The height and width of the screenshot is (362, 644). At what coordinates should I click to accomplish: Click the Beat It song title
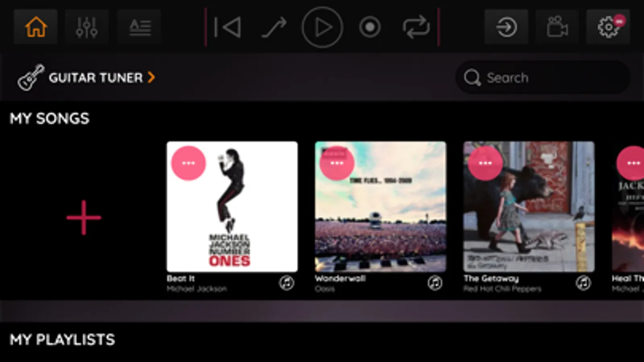(x=181, y=278)
